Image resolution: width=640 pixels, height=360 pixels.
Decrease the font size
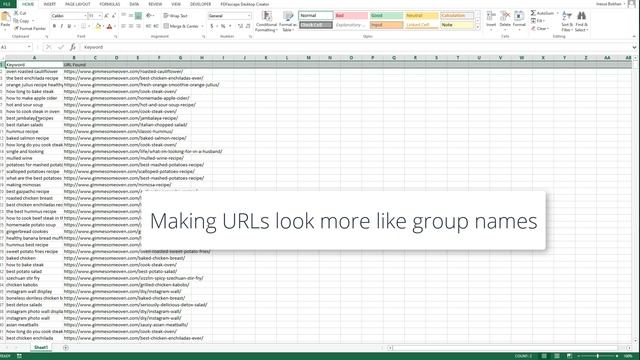tap(113, 16)
